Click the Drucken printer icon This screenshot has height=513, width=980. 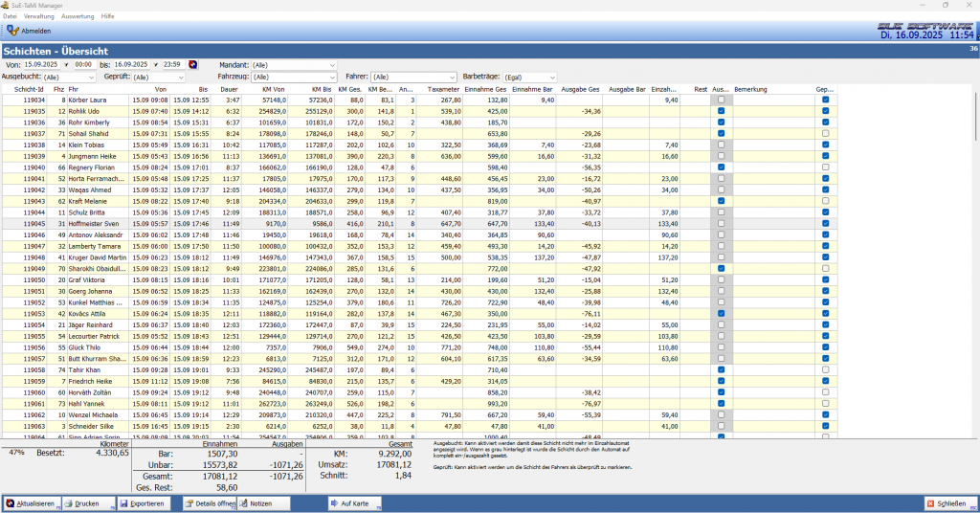coord(67,503)
